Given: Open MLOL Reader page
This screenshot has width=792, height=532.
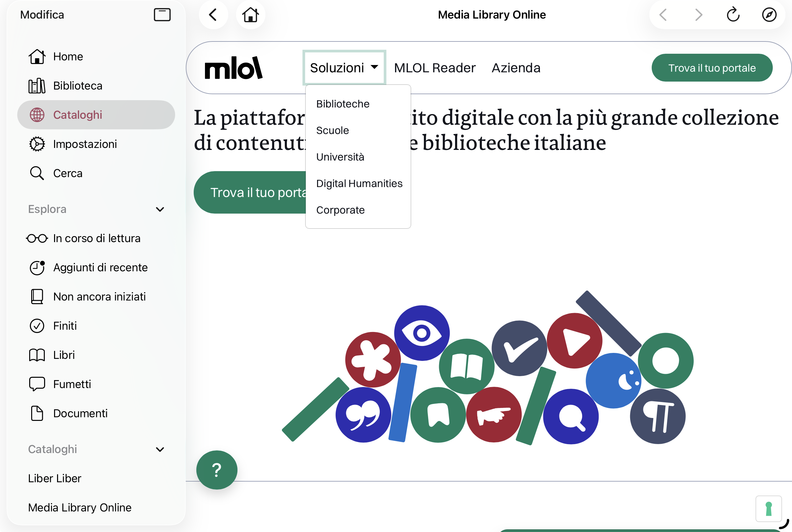Looking at the screenshot, I should pos(435,68).
